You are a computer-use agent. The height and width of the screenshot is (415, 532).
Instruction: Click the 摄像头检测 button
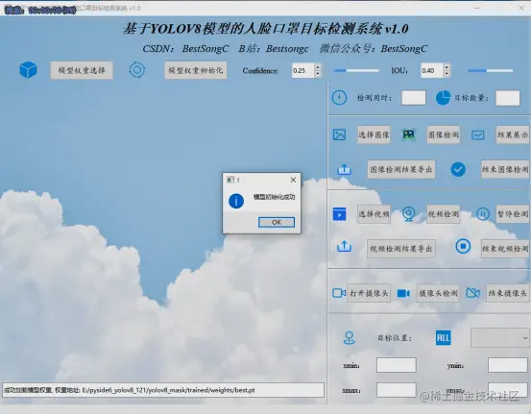438,293
